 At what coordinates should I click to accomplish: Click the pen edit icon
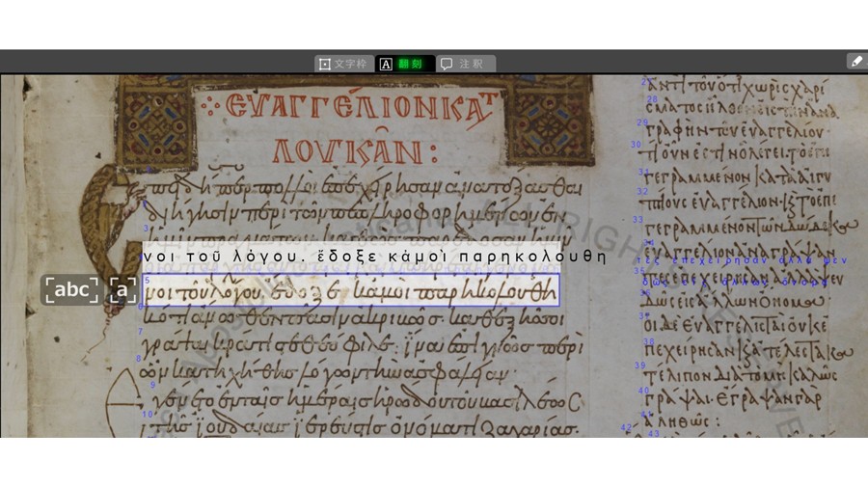click(855, 61)
